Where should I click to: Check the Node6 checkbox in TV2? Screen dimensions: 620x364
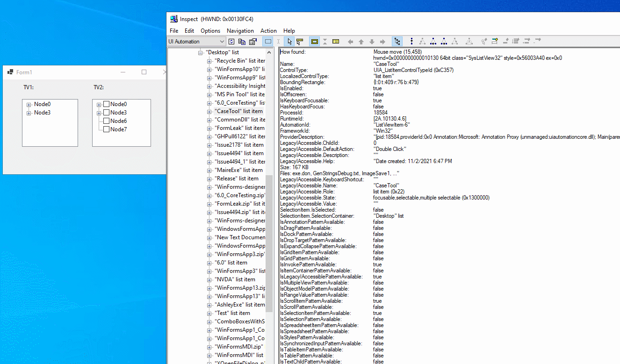tap(106, 121)
